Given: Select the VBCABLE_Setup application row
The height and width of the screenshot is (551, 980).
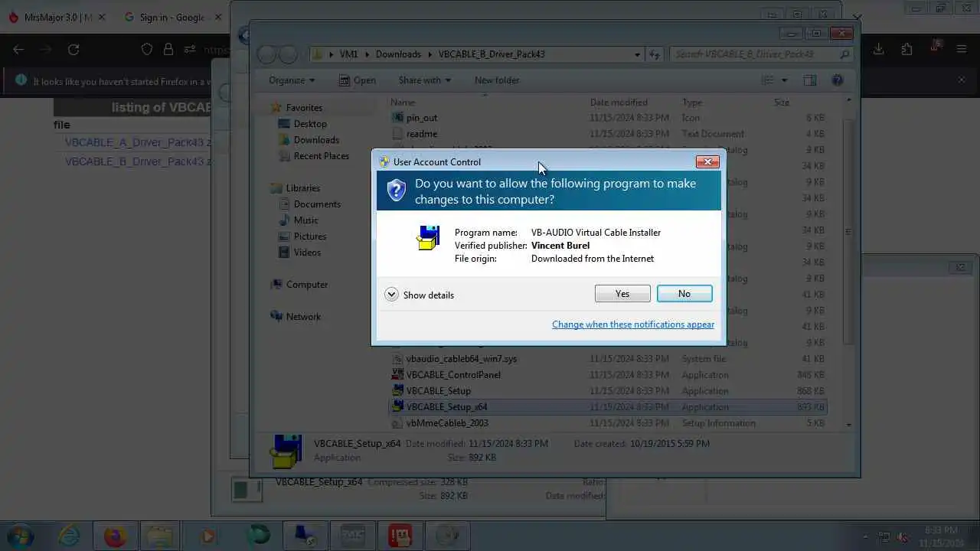Looking at the screenshot, I should click(x=607, y=391).
